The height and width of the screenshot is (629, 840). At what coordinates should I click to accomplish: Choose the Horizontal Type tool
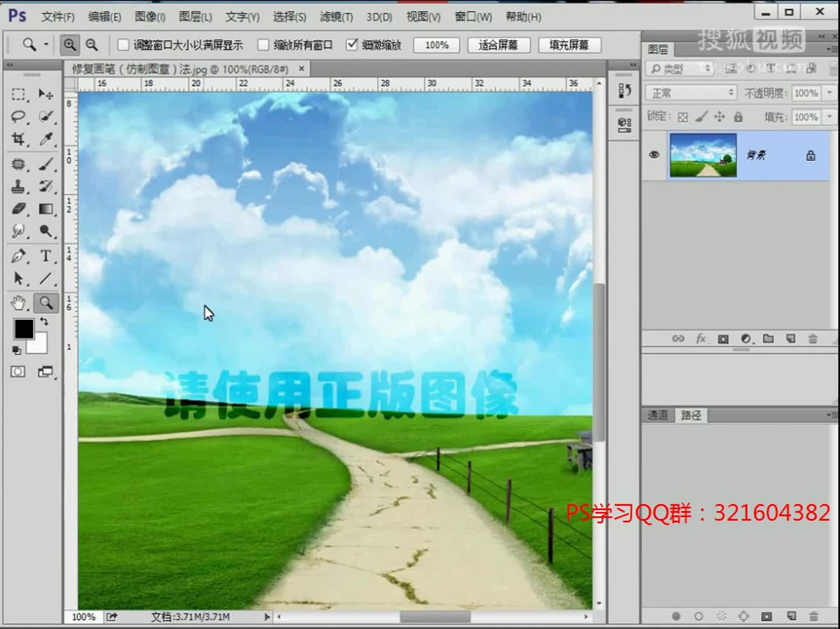click(x=46, y=256)
